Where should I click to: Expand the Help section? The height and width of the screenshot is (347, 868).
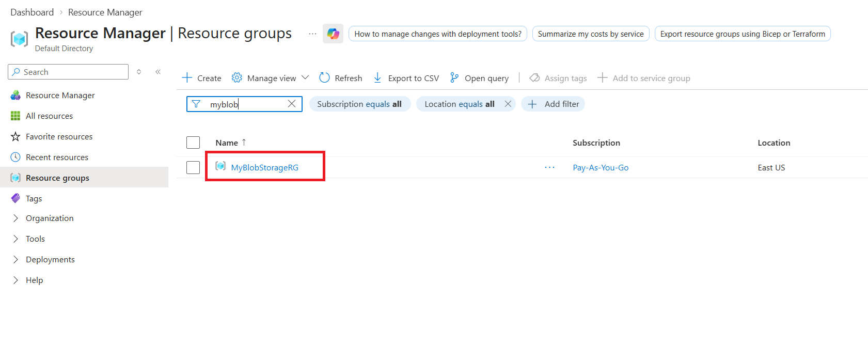click(15, 280)
